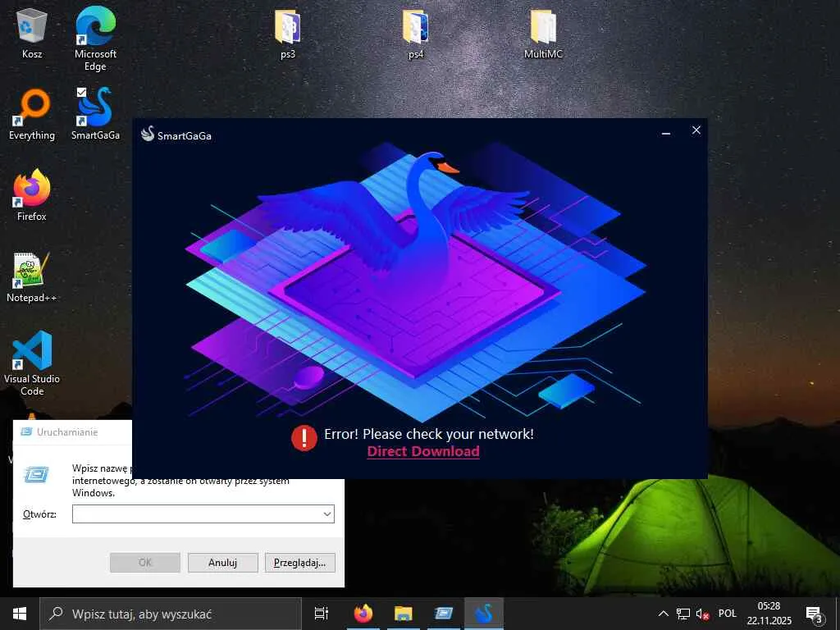Select the Everything search shortcut

[x=32, y=115]
